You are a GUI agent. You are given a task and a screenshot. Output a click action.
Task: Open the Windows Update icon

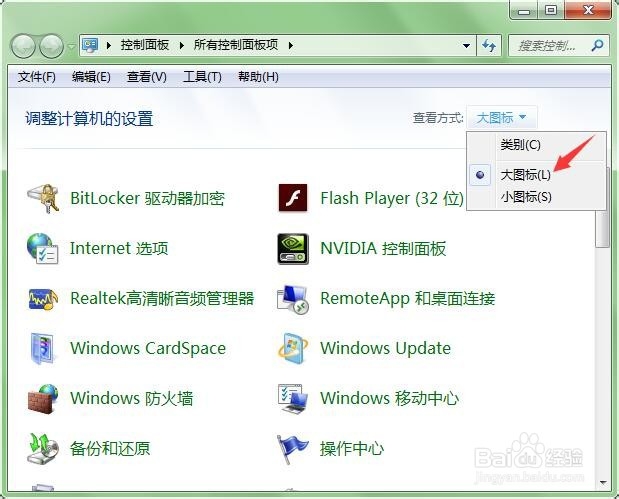click(x=293, y=349)
